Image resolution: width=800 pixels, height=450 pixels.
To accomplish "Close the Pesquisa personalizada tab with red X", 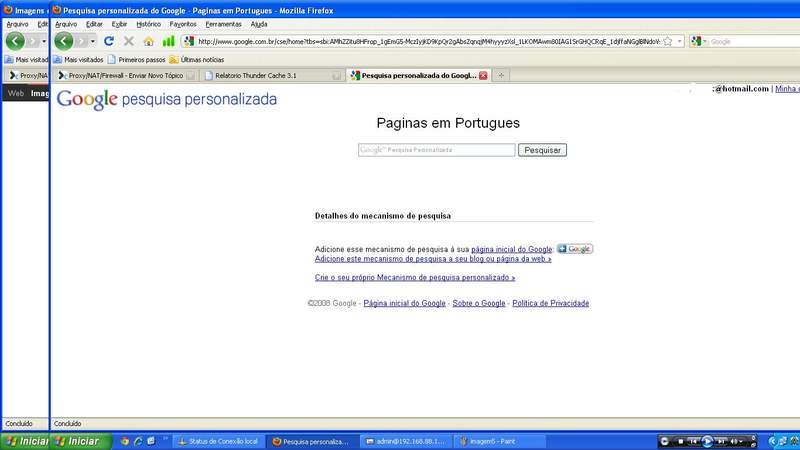I will point(483,76).
